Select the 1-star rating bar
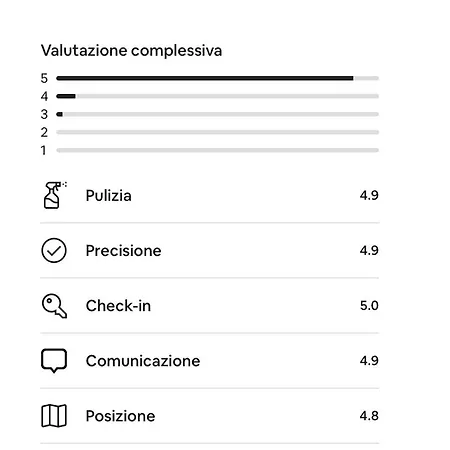The image size is (450, 450). coord(218,150)
